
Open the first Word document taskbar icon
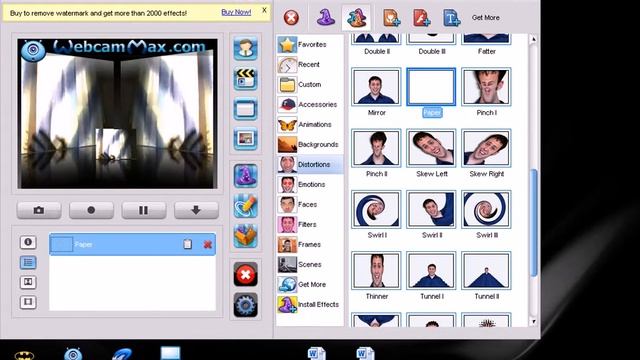316,353
